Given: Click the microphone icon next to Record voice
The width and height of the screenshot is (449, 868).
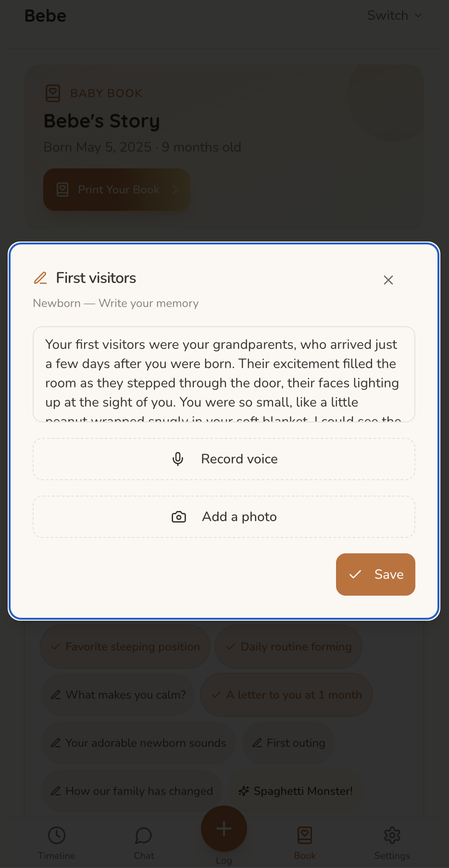Looking at the screenshot, I should click(178, 459).
